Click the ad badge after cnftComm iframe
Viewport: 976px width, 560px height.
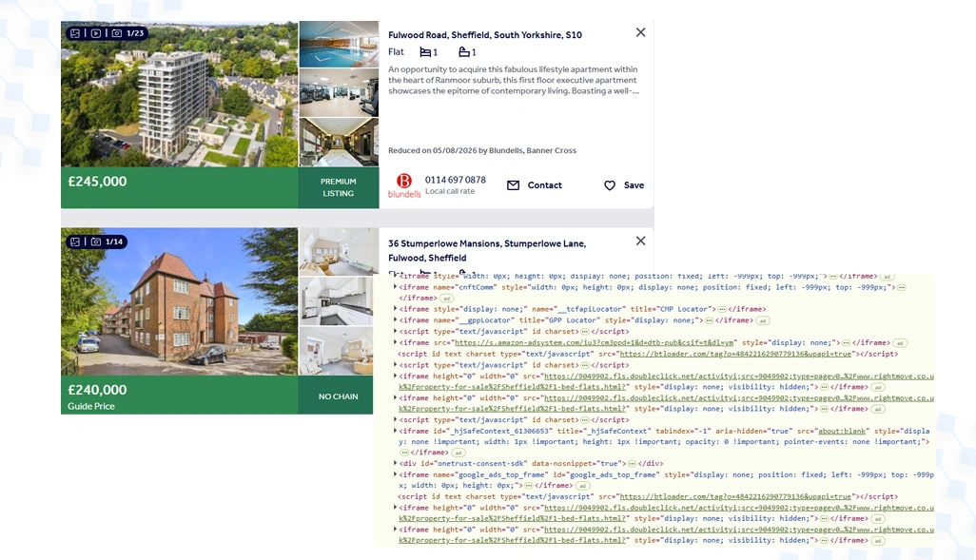tap(446, 298)
